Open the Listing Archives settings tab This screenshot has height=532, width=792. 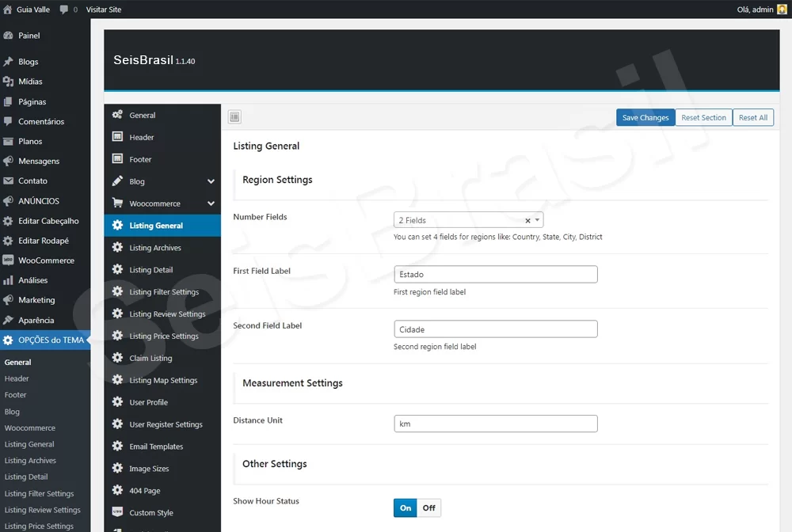(x=155, y=248)
